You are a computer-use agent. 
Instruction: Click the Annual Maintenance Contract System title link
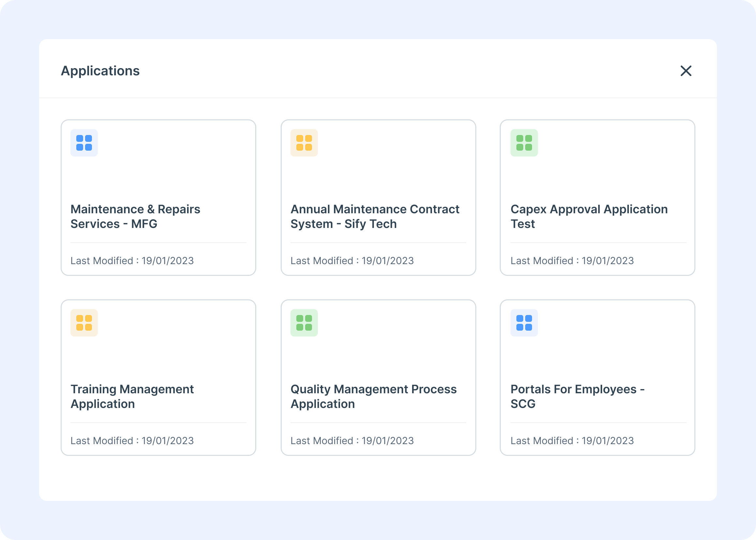[375, 216]
